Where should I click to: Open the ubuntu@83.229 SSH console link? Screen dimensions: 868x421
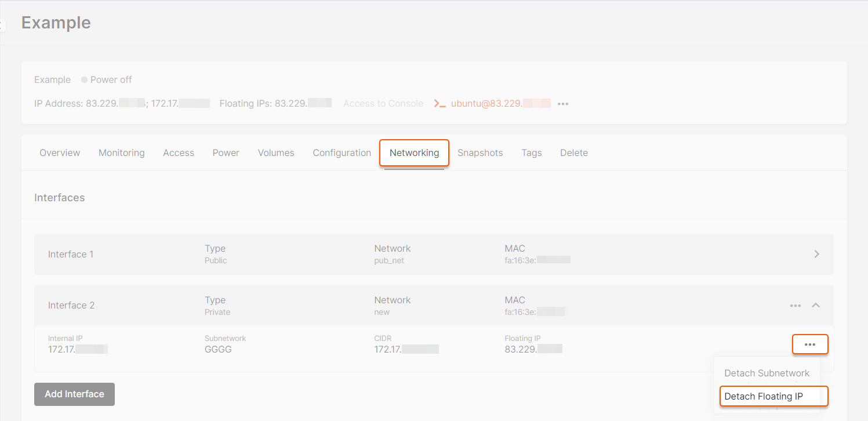pyautogui.click(x=501, y=104)
